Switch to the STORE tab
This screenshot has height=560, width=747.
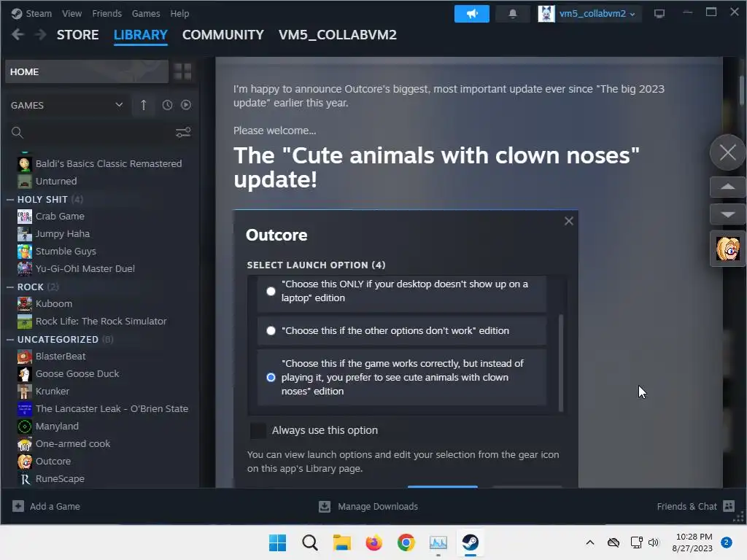pos(77,35)
